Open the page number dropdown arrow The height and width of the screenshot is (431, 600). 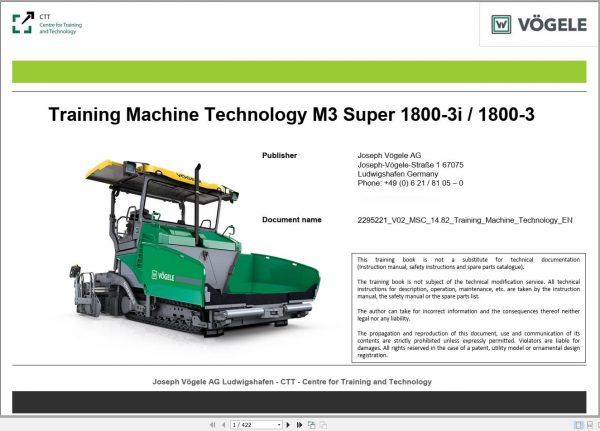279,424
